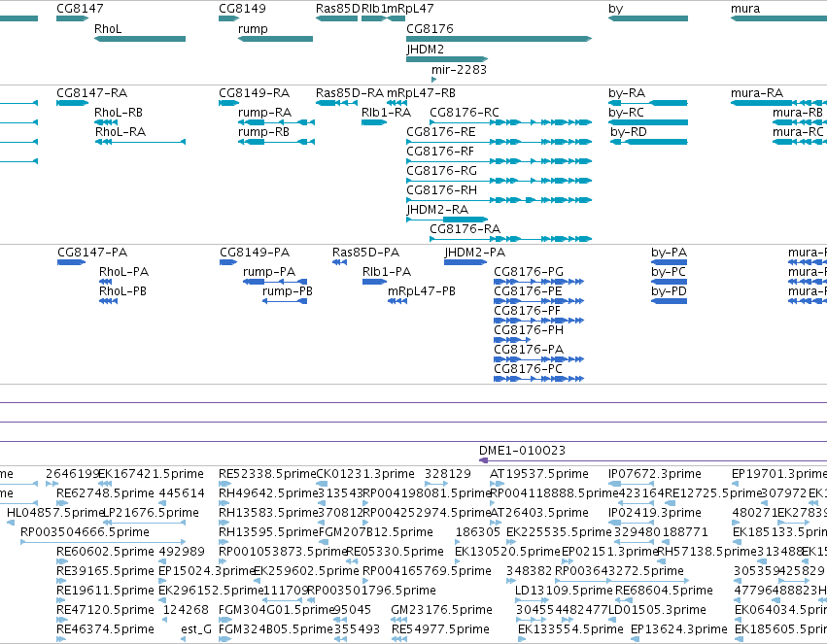Open the DME1-010023 feature label

tap(522, 451)
